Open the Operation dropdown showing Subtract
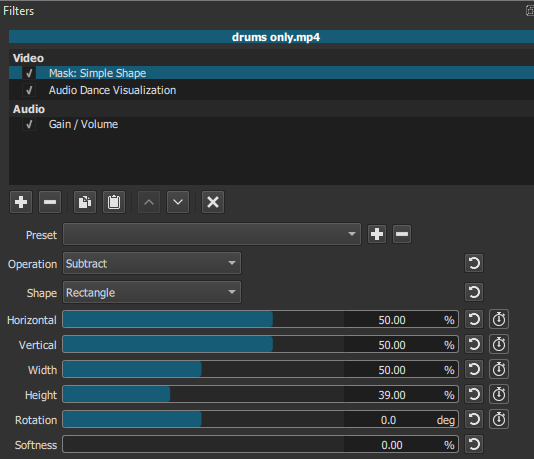The image size is (534, 459). pyautogui.click(x=152, y=263)
